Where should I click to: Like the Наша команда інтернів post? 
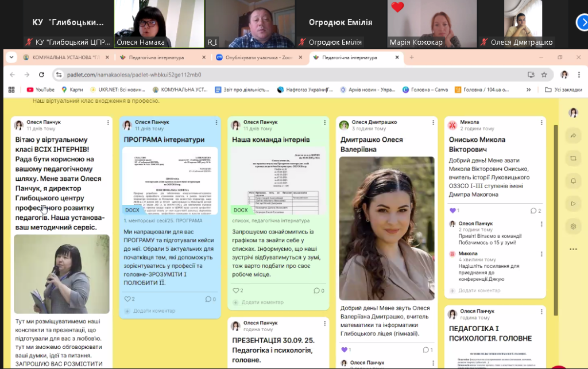coord(236,290)
